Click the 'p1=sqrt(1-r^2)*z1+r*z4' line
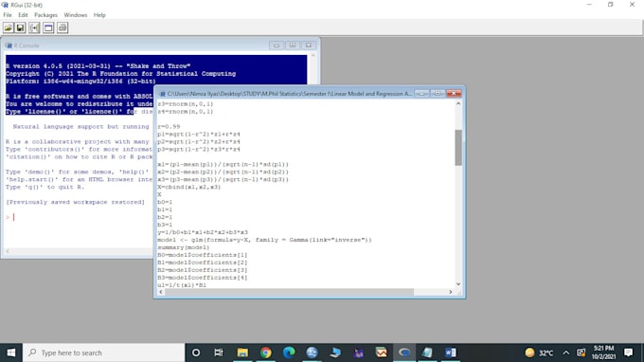 199,135
